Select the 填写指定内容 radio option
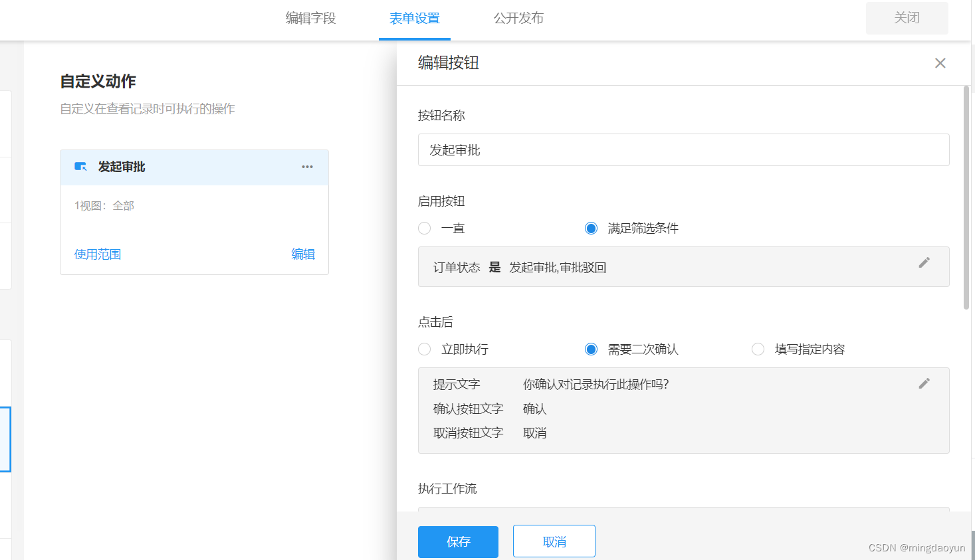 click(758, 349)
